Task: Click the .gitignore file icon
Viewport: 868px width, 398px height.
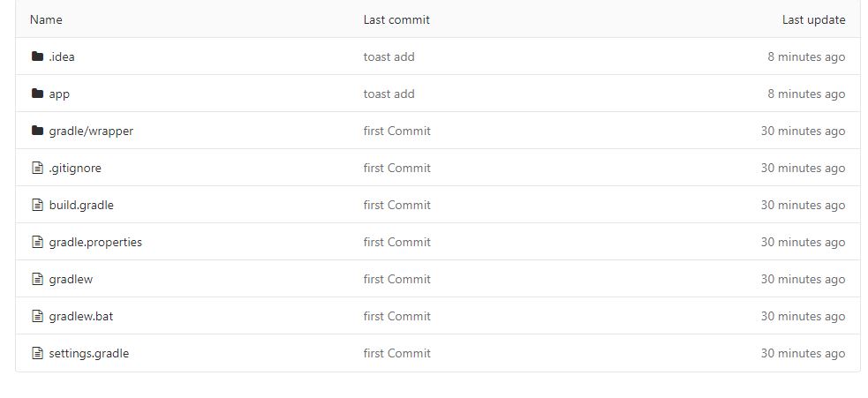Action: [x=37, y=168]
